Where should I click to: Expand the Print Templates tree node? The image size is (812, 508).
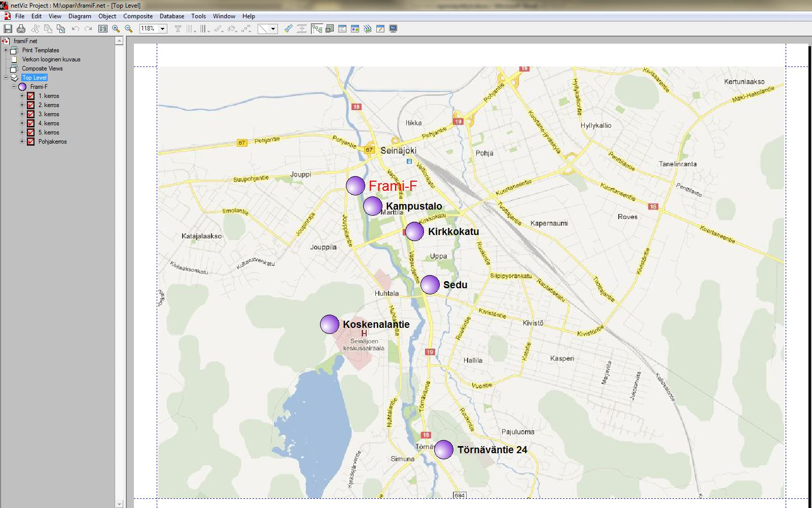[6, 50]
